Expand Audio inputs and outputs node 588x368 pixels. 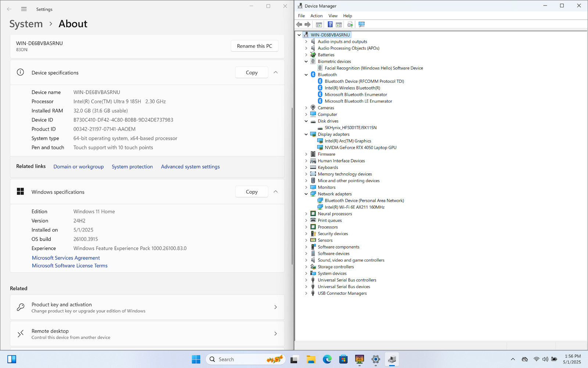(306, 42)
